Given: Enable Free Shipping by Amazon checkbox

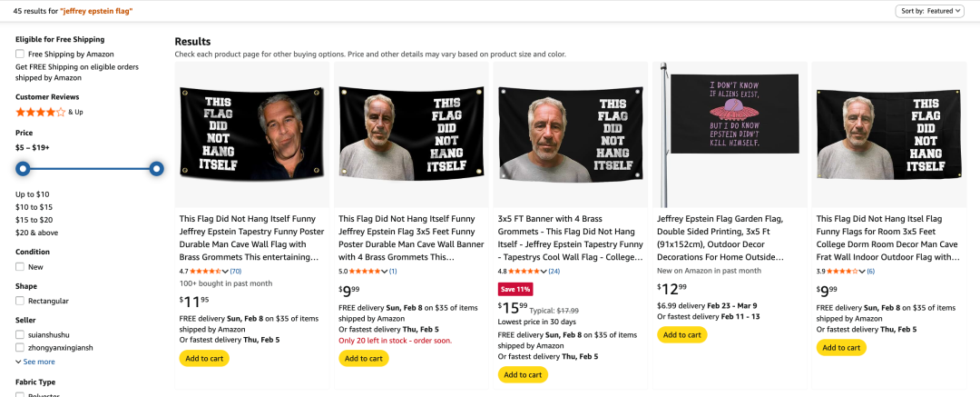Looking at the screenshot, I should (20, 54).
